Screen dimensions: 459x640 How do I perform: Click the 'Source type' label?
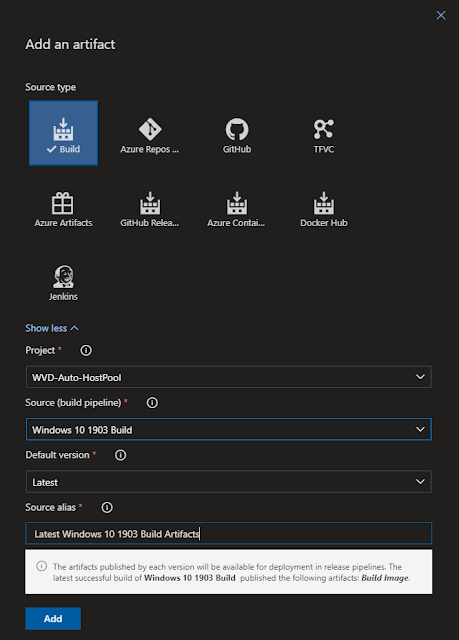(51, 87)
